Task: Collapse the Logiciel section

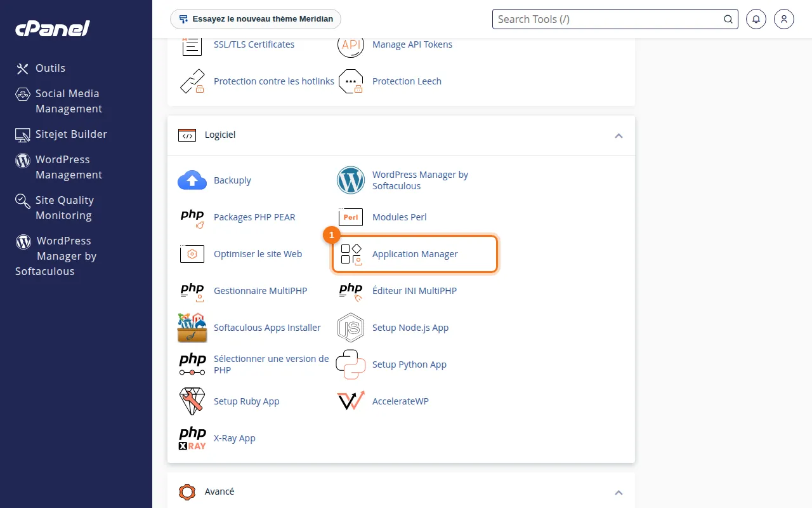Action: coord(619,135)
